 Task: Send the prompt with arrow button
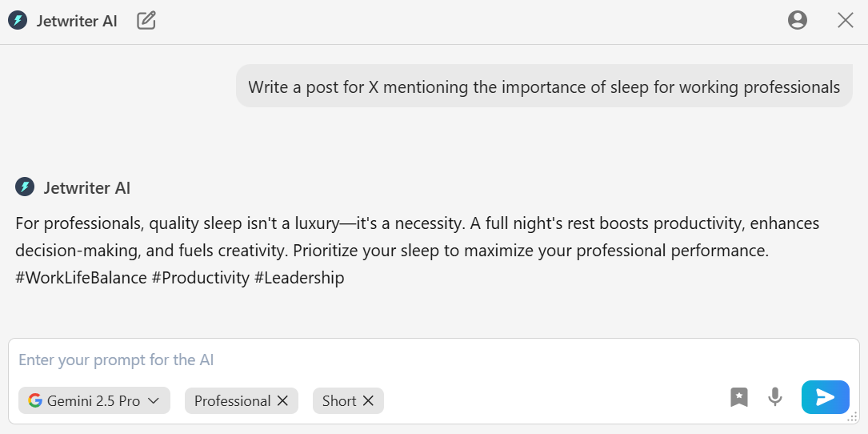[x=825, y=397]
